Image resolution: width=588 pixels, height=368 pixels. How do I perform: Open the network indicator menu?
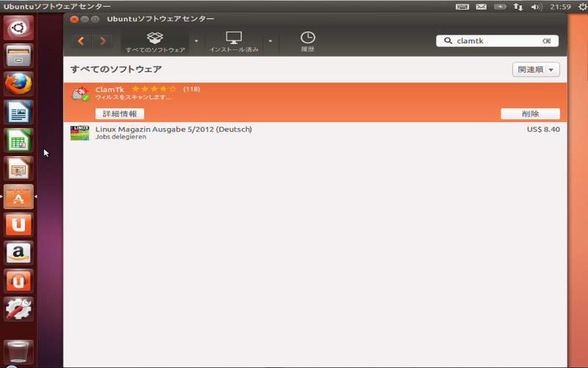(x=518, y=7)
